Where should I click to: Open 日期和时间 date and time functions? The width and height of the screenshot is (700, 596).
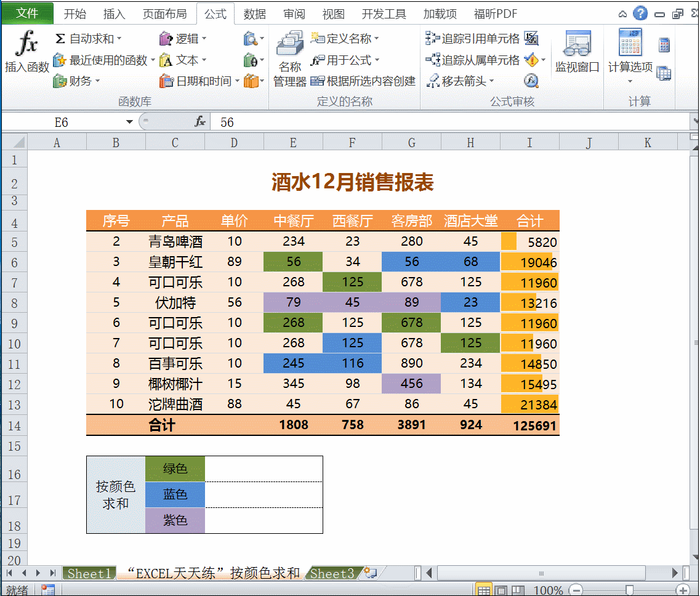(199, 81)
